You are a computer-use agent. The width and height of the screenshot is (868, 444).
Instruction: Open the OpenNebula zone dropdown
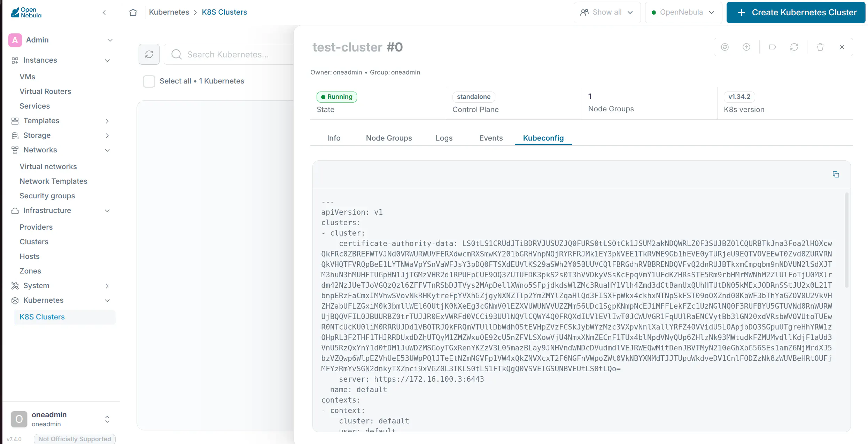683,13
